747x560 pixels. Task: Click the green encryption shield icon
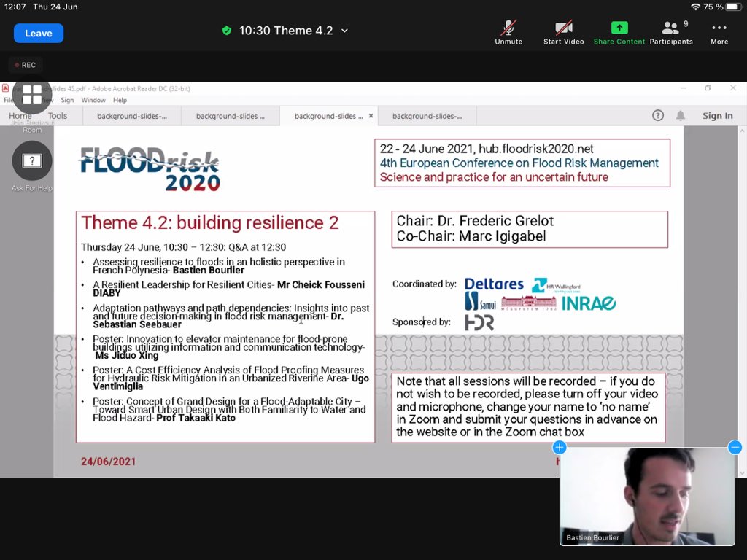click(x=227, y=31)
